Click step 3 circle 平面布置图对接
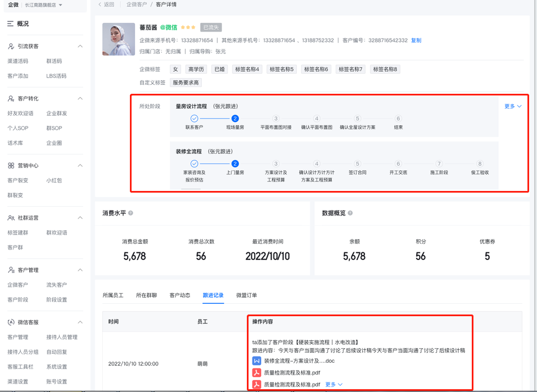537x392 pixels. pyautogui.click(x=276, y=118)
